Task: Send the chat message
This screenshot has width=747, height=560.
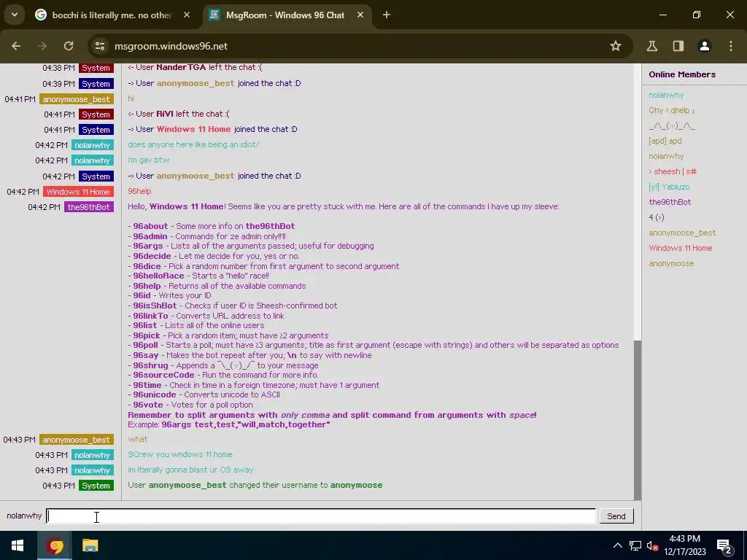Action: click(x=616, y=516)
